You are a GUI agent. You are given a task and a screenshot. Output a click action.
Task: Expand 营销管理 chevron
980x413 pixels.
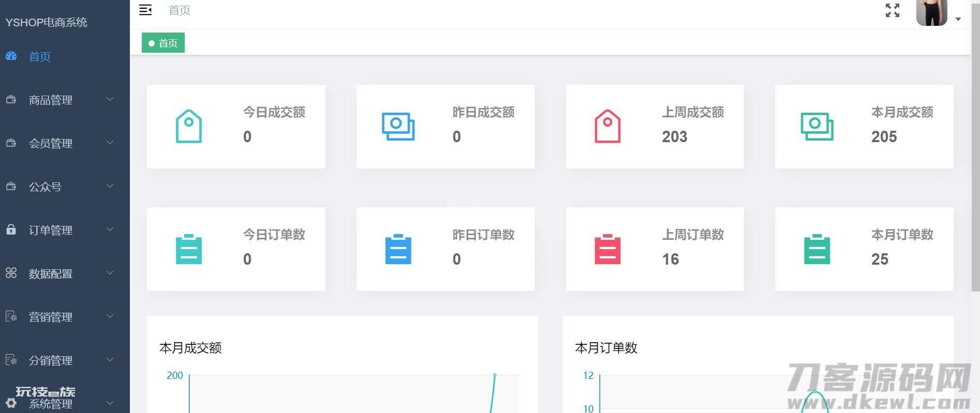pyautogui.click(x=110, y=316)
